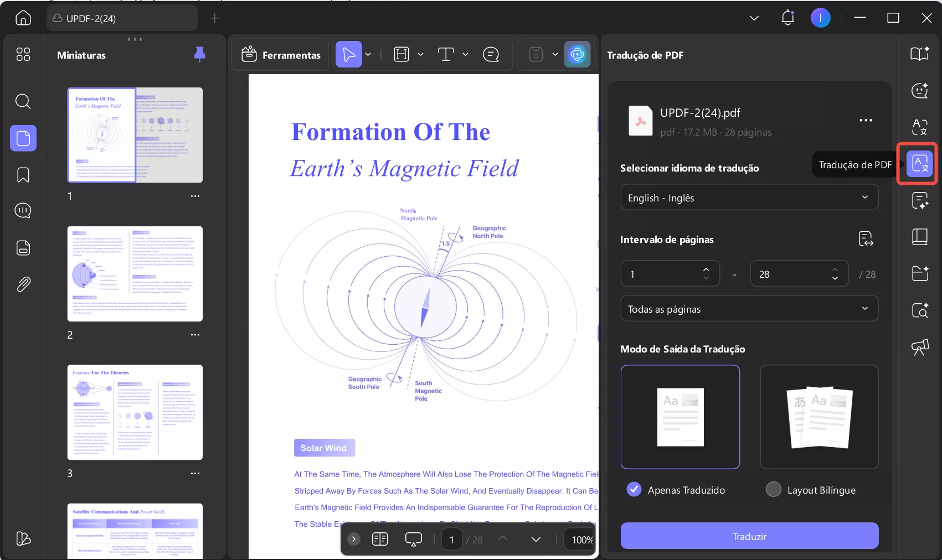
Task: Switch to the UPDF-2(24) tab
Action: [122, 18]
